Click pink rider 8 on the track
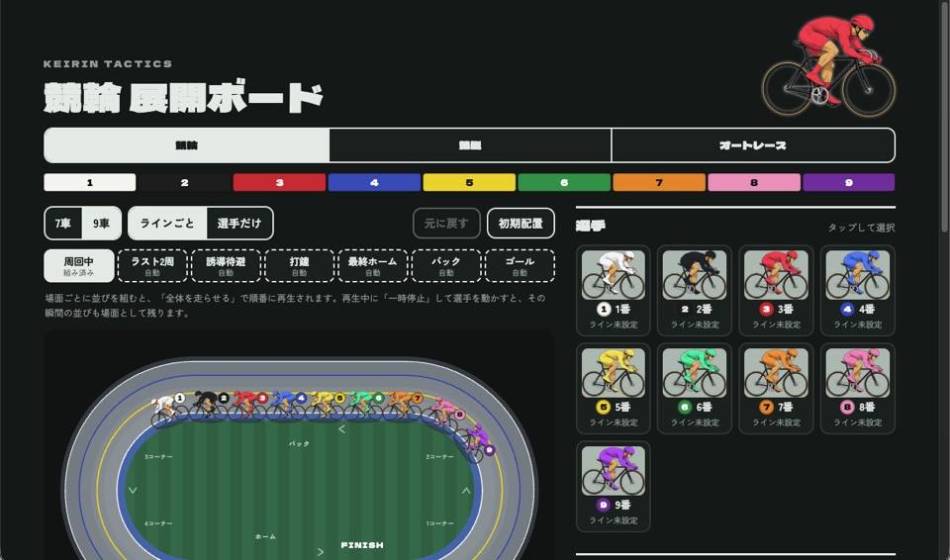 pyautogui.click(x=443, y=414)
